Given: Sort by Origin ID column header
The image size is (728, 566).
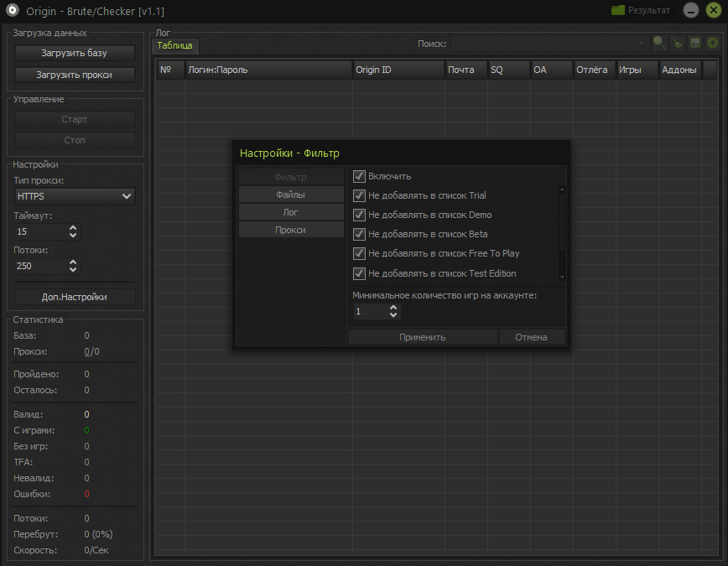Looking at the screenshot, I should [399, 70].
